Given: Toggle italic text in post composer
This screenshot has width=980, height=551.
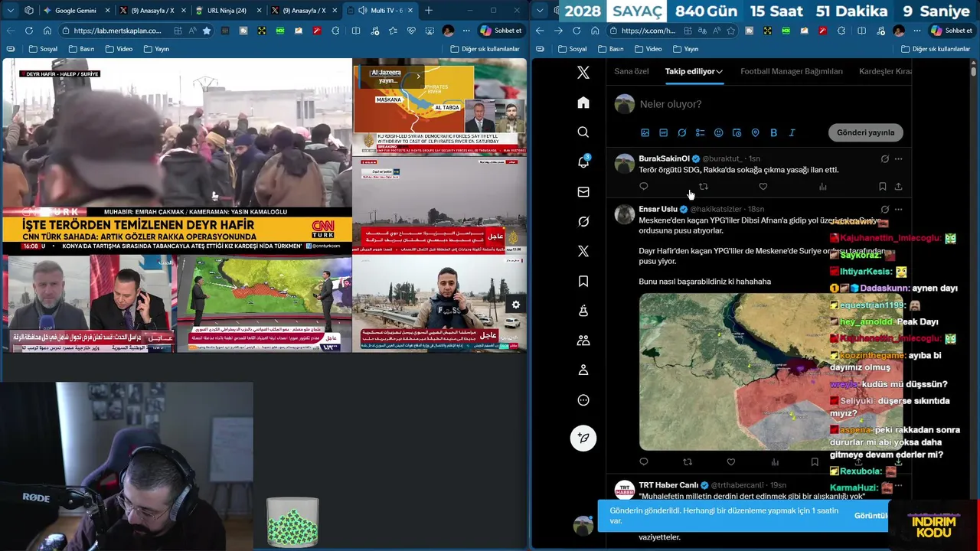Looking at the screenshot, I should coord(792,132).
